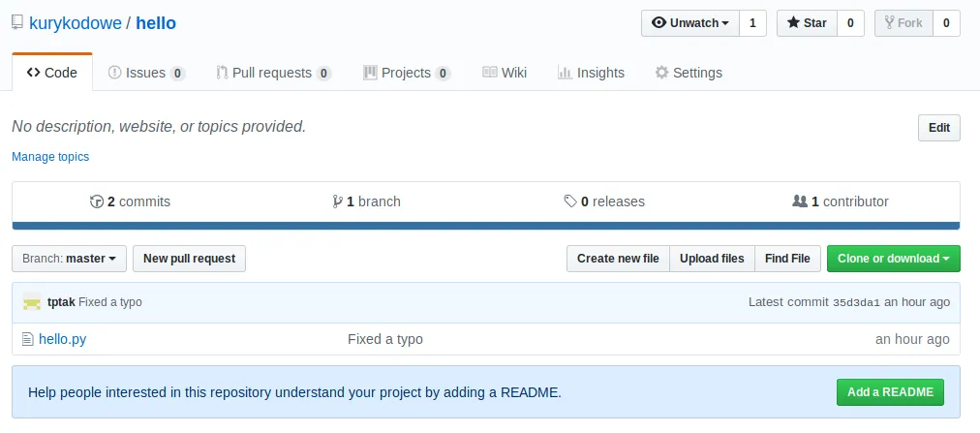The width and height of the screenshot is (980, 433).
Task: Click the Projects board icon
Action: 370,73
